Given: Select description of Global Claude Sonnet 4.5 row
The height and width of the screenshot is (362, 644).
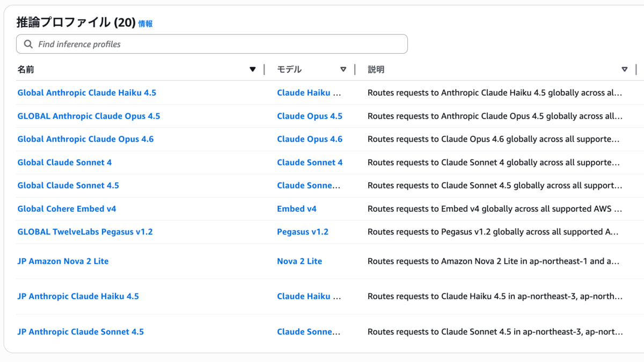Looking at the screenshot, I should click(x=495, y=185).
